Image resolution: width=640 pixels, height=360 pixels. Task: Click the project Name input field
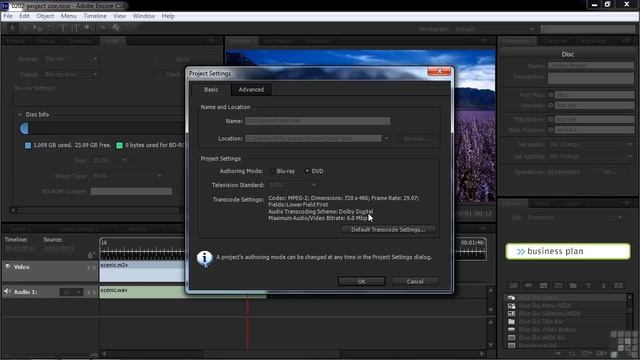(318, 121)
